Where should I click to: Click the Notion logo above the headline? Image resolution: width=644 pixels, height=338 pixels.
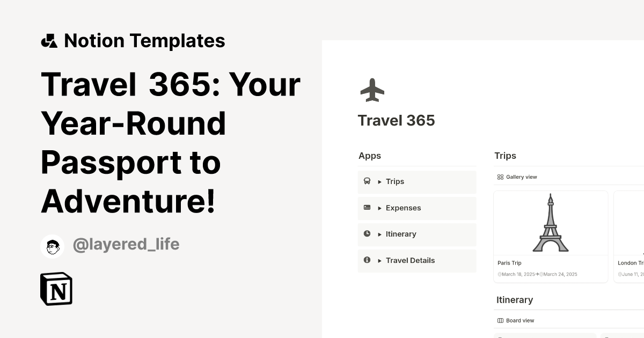tap(49, 40)
